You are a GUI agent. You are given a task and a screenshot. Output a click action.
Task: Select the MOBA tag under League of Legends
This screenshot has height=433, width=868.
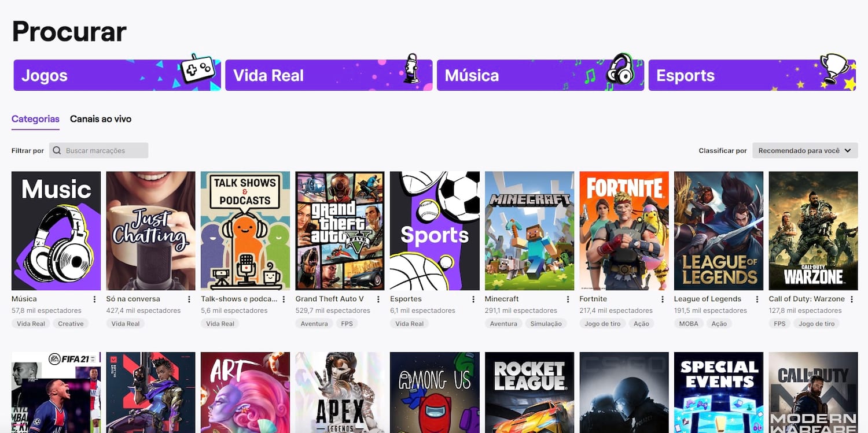(689, 324)
